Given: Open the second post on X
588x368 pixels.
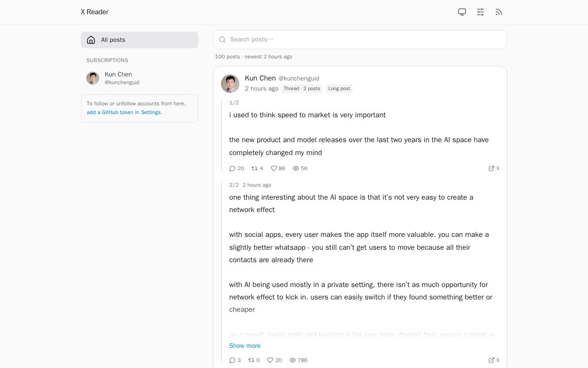Looking at the screenshot, I should 494,360.
